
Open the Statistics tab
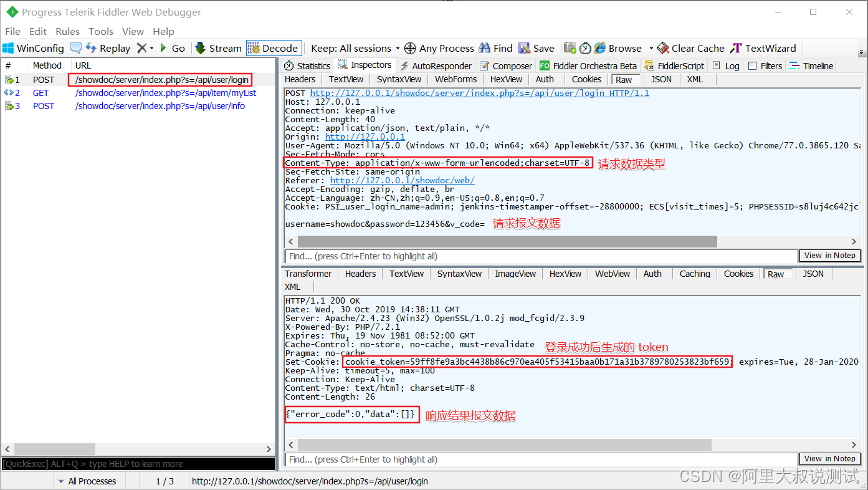tap(307, 65)
